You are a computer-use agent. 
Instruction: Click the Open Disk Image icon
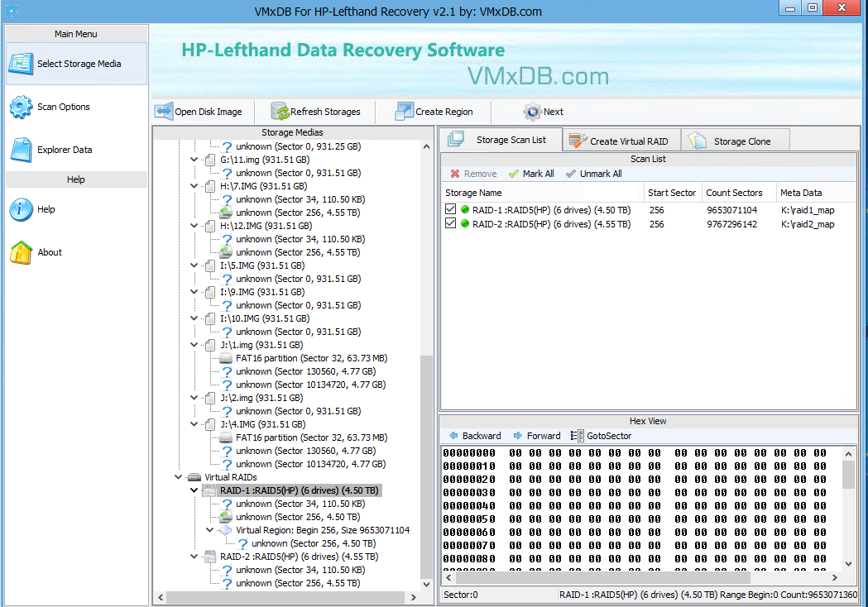coord(164,111)
